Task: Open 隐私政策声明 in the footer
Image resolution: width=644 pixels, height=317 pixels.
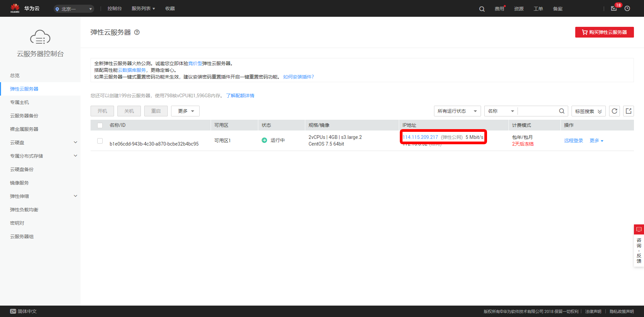Action: point(622,311)
